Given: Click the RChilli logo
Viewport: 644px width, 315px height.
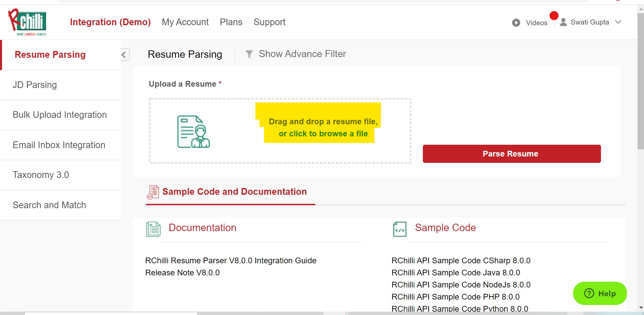Looking at the screenshot, I should click(28, 22).
